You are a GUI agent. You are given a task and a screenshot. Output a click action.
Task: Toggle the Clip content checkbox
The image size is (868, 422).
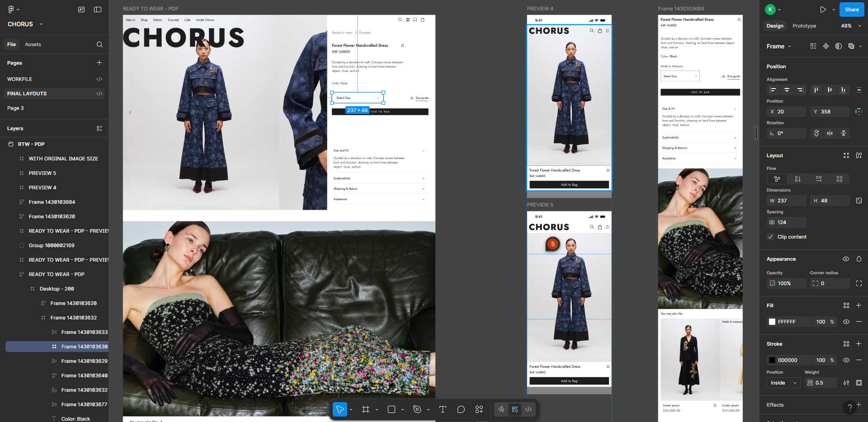coord(771,237)
